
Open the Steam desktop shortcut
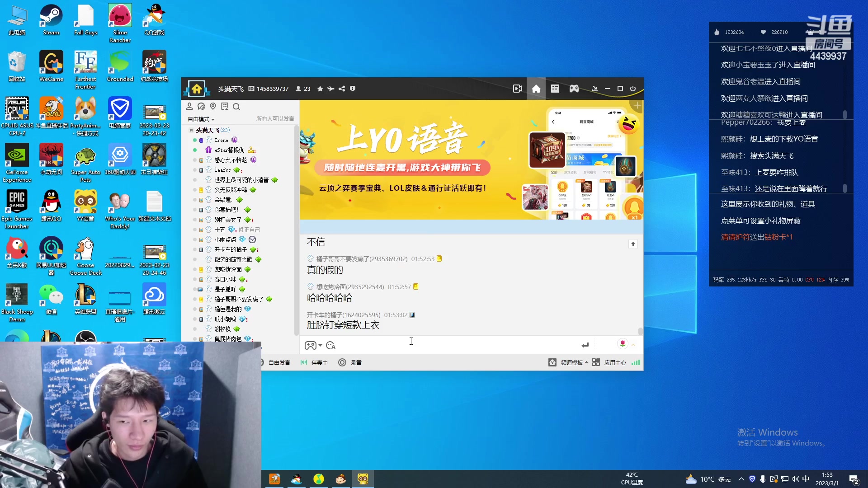click(x=51, y=20)
